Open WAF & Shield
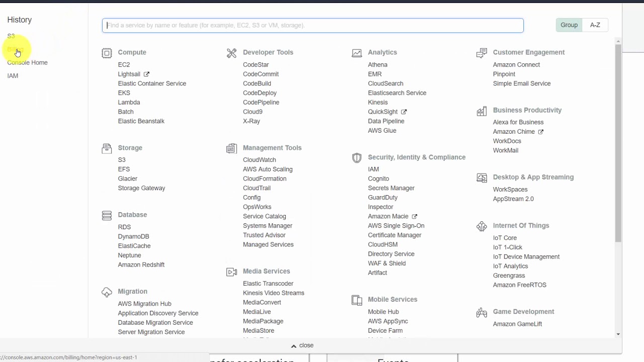 [x=386, y=263]
